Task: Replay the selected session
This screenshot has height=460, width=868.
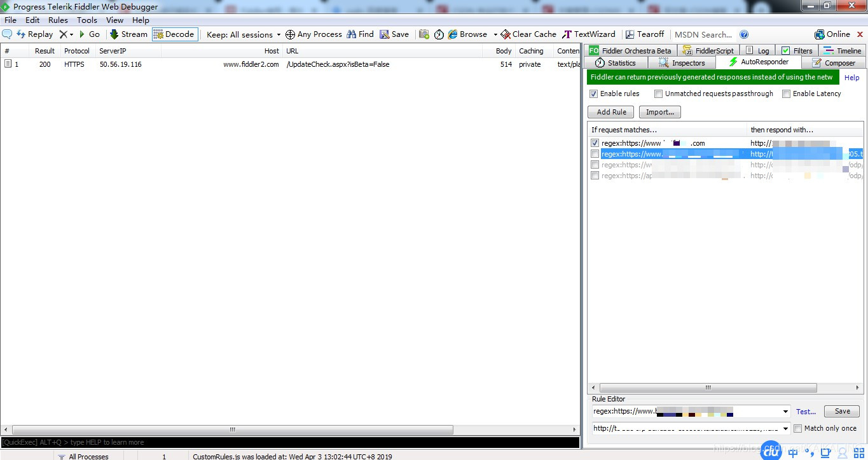Action: coord(35,34)
